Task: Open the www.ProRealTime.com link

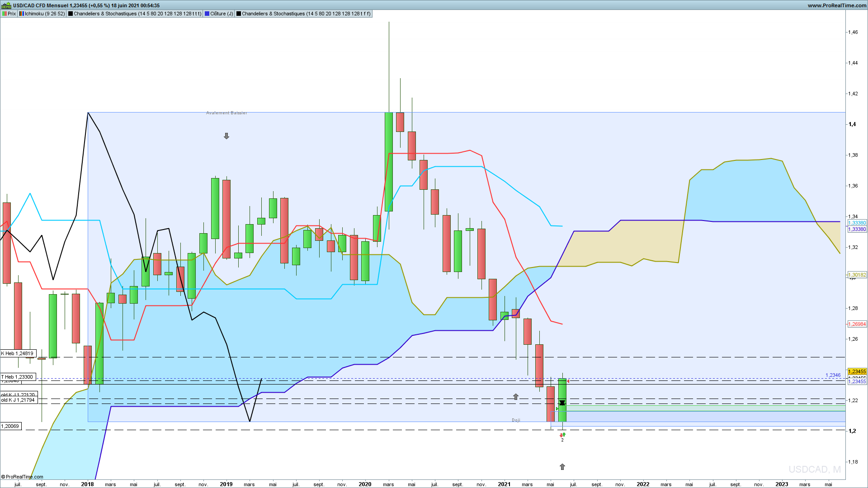Action: (837, 5)
